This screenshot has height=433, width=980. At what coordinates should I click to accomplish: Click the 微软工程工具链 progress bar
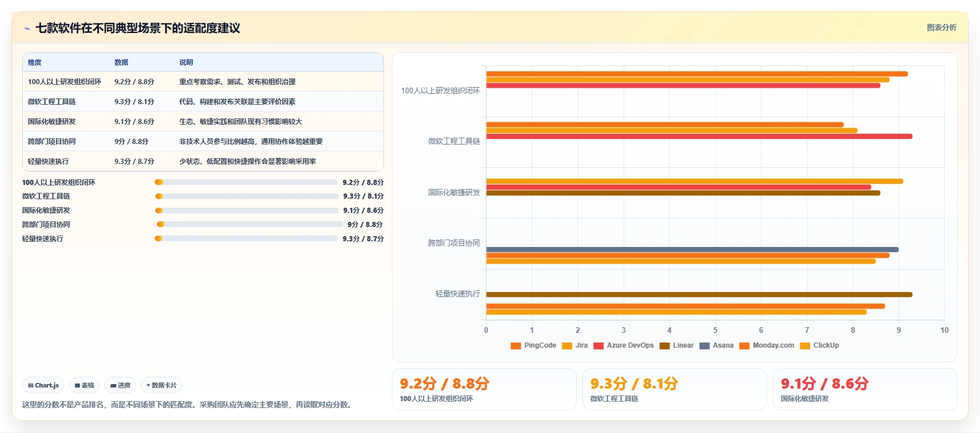[247, 196]
